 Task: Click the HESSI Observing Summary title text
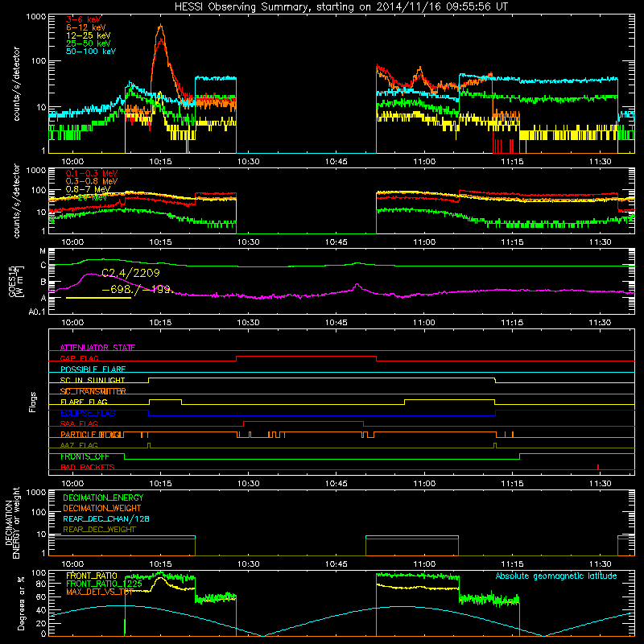(341, 7)
